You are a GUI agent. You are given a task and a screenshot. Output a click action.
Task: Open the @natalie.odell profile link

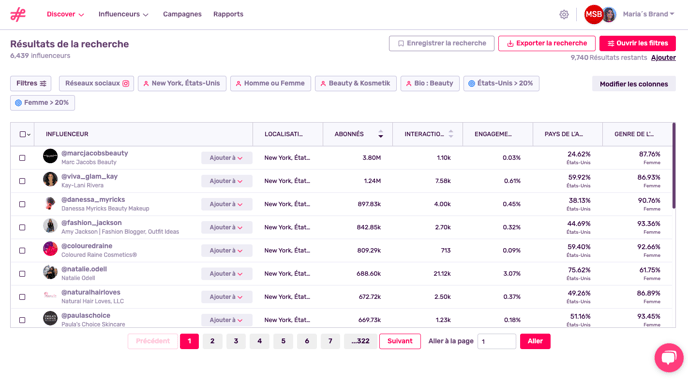click(84, 269)
